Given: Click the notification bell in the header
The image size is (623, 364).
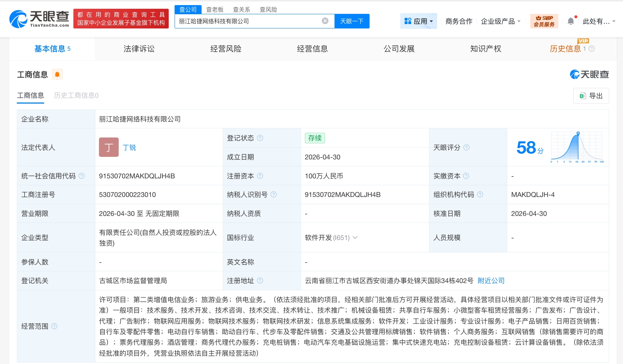Looking at the screenshot, I should (x=571, y=21).
